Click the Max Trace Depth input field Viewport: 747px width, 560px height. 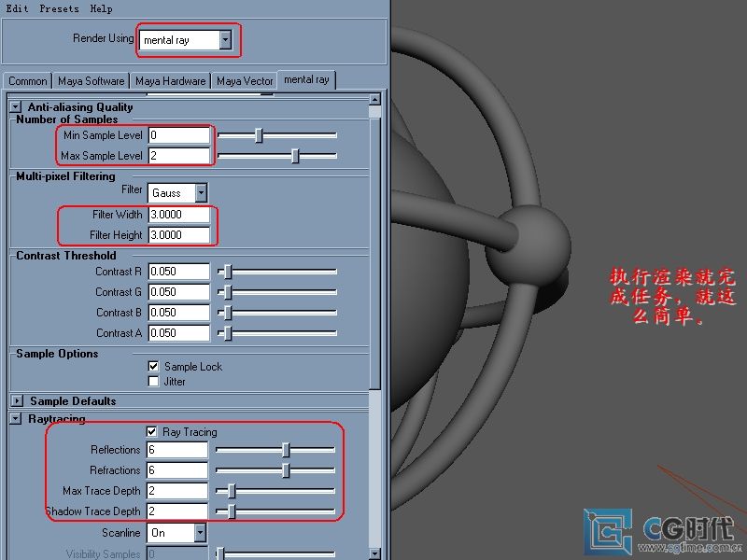177,491
